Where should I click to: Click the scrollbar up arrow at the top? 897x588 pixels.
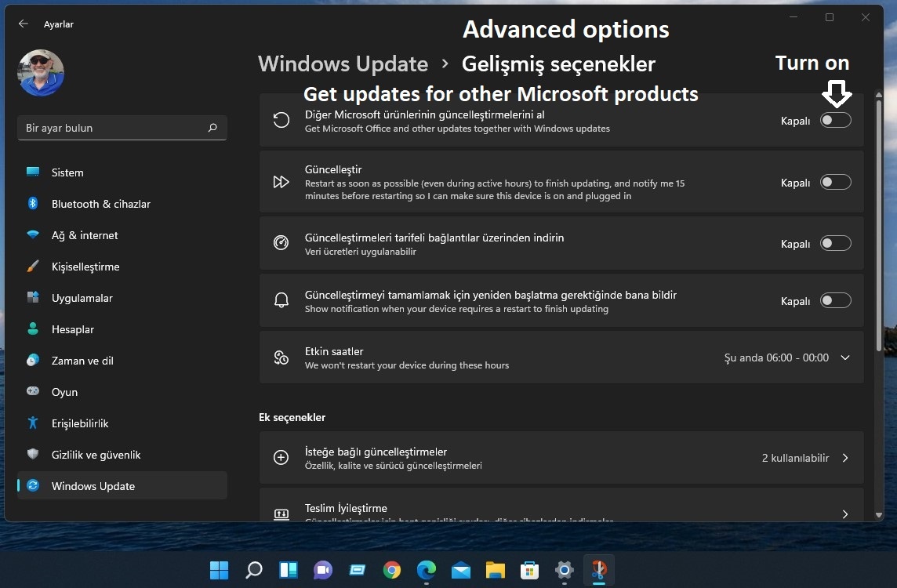point(879,95)
